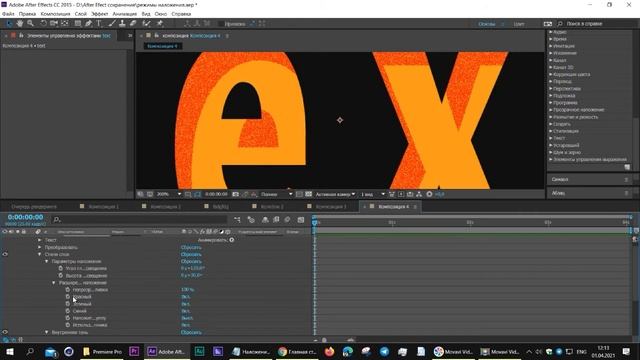Select the Zoom magnifier tool
The image size is (640, 360).
coord(30,24)
